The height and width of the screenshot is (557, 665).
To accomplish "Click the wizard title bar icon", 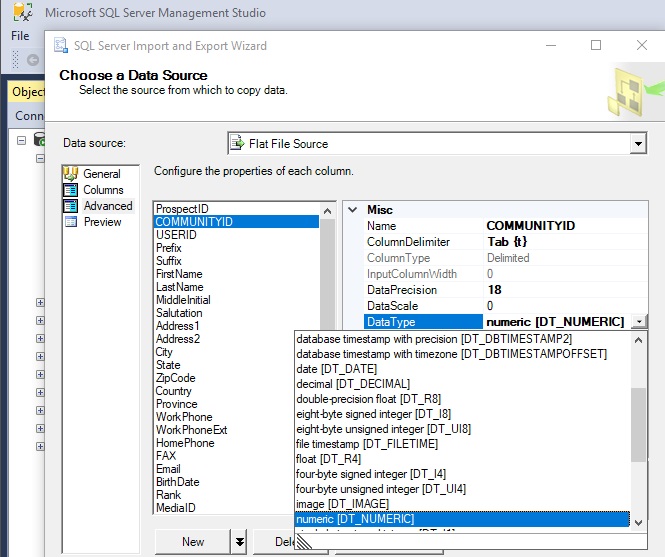I will 61,45.
